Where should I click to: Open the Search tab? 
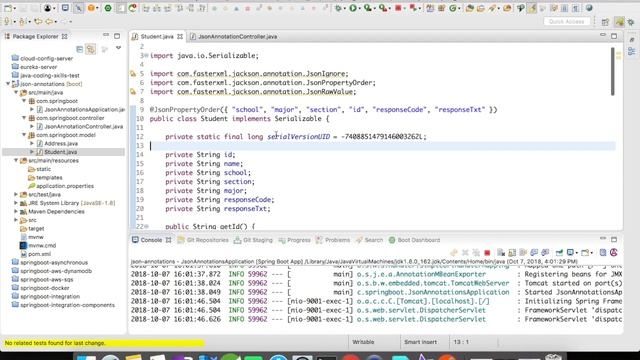(369, 240)
